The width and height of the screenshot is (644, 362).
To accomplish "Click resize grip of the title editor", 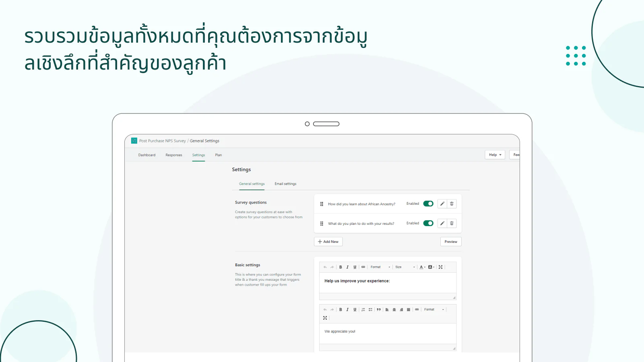I will (454, 298).
